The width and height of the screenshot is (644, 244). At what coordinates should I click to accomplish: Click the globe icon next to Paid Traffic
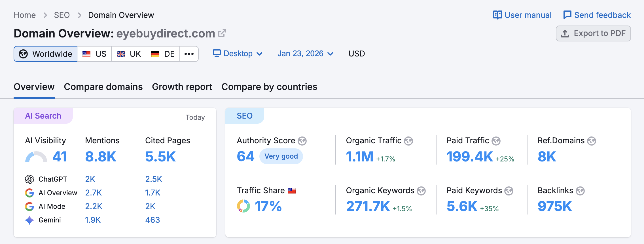(x=496, y=141)
